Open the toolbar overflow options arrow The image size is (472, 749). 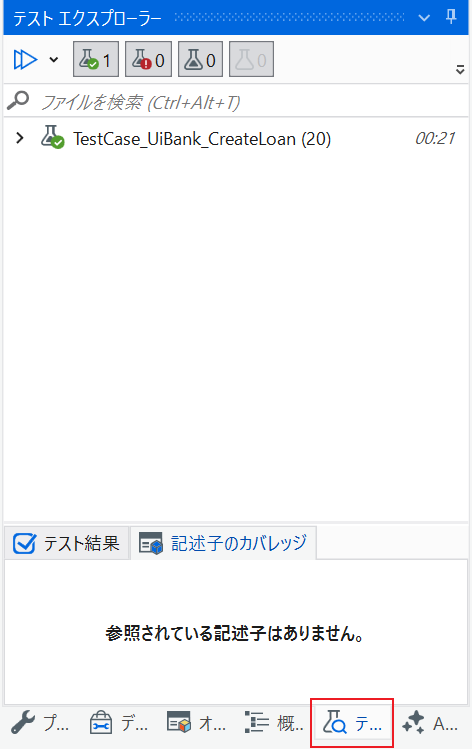pos(460,70)
